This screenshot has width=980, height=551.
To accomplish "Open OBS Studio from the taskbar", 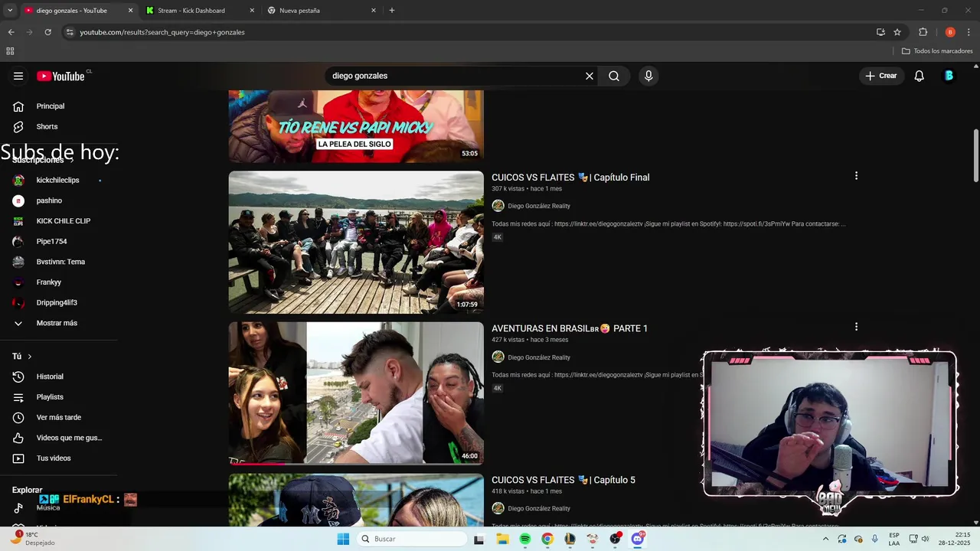I will [x=615, y=539].
